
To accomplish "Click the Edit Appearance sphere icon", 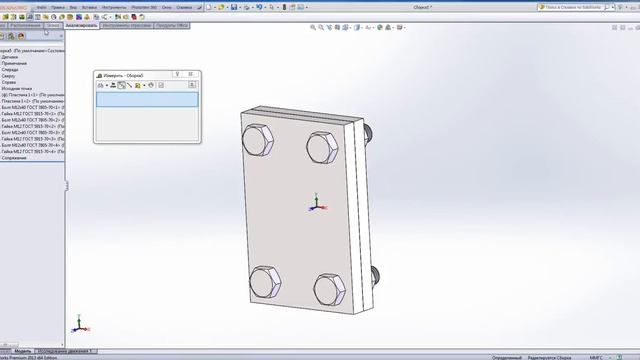I will point(380,28).
